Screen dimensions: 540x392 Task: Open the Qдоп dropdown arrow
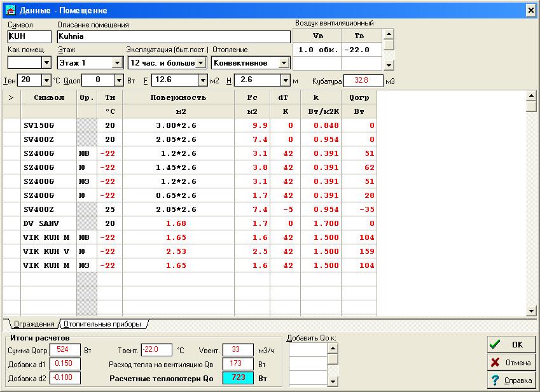(119, 80)
